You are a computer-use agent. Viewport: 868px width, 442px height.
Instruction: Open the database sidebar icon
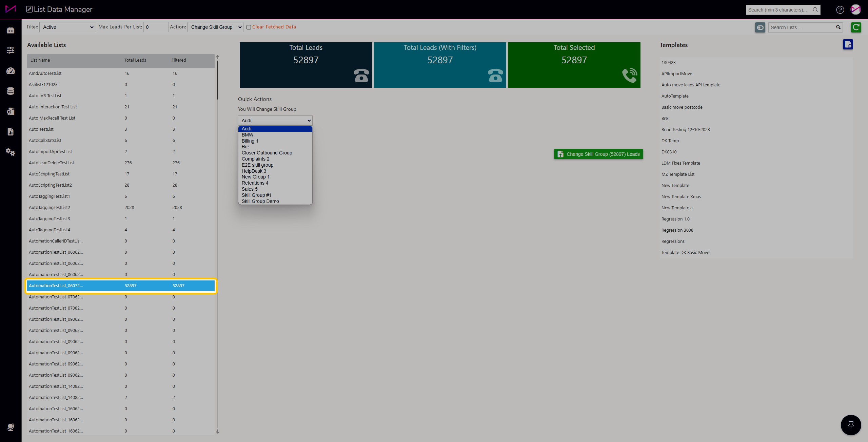pyautogui.click(x=11, y=91)
